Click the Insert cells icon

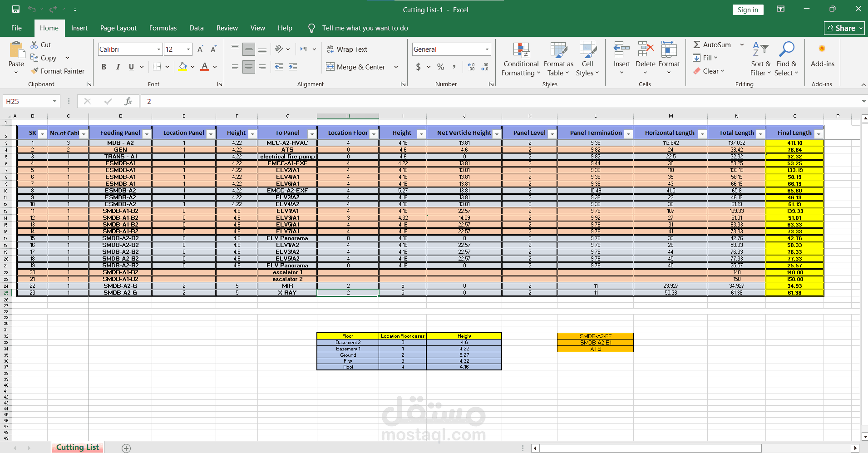click(x=621, y=49)
